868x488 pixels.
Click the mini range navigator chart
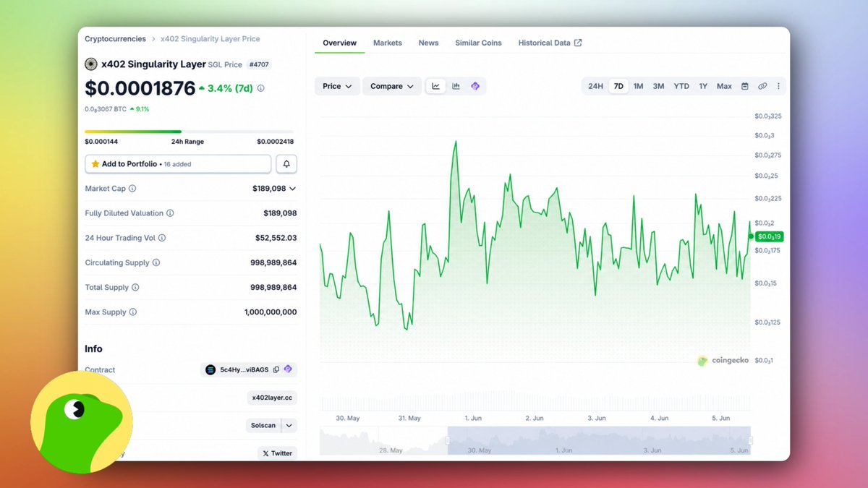pyautogui.click(x=535, y=440)
